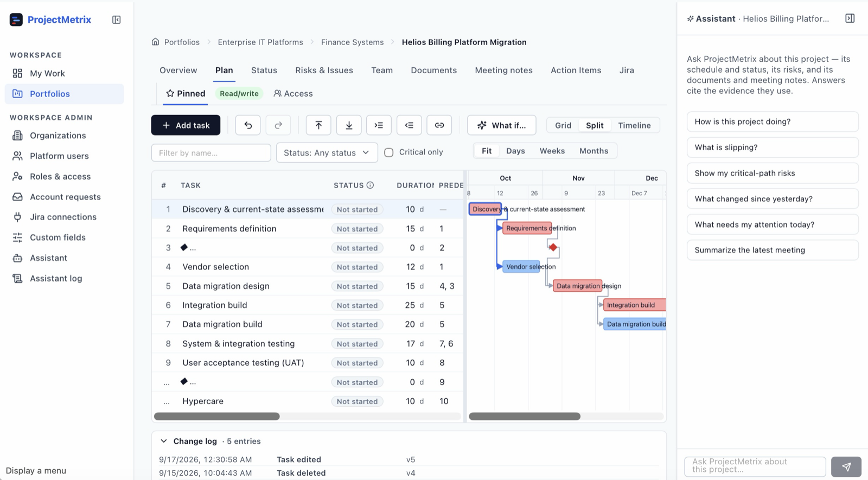Select the Vendor selection task row
868x480 pixels.
tap(308, 267)
